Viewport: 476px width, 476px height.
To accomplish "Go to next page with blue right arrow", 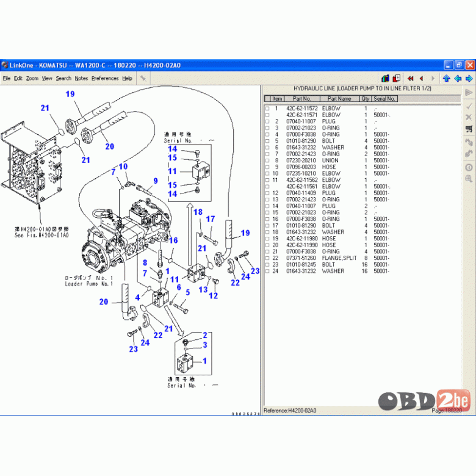I will pyautogui.click(x=469, y=79).
